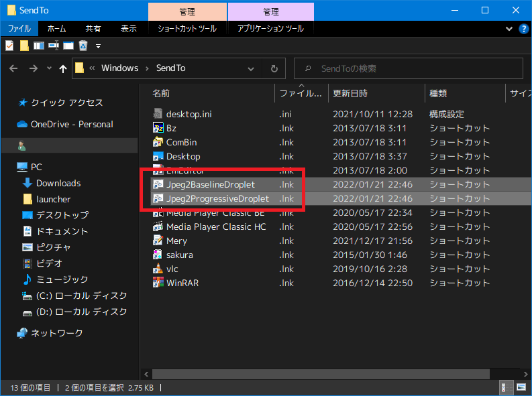Select the desktop.ini file icon
Screen dimensions: 532x396
[158, 114]
